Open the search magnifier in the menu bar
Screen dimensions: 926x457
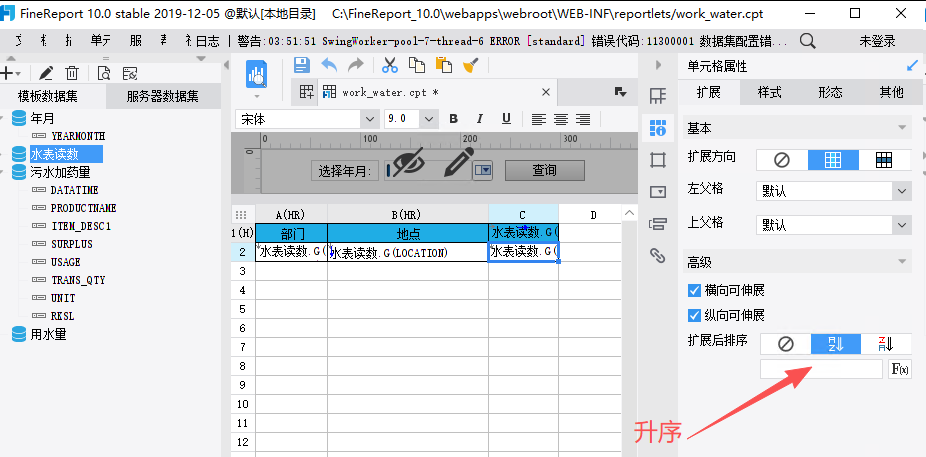click(807, 41)
